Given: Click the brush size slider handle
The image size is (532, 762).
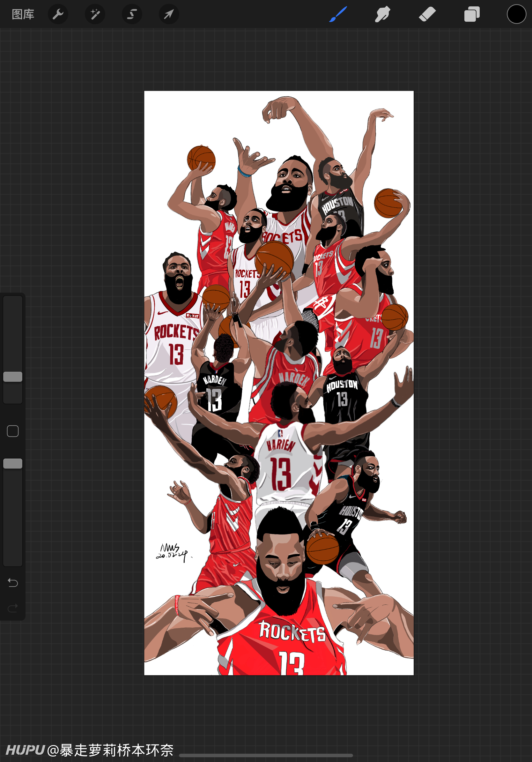Looking at the screenshot, I should point(13,377).
